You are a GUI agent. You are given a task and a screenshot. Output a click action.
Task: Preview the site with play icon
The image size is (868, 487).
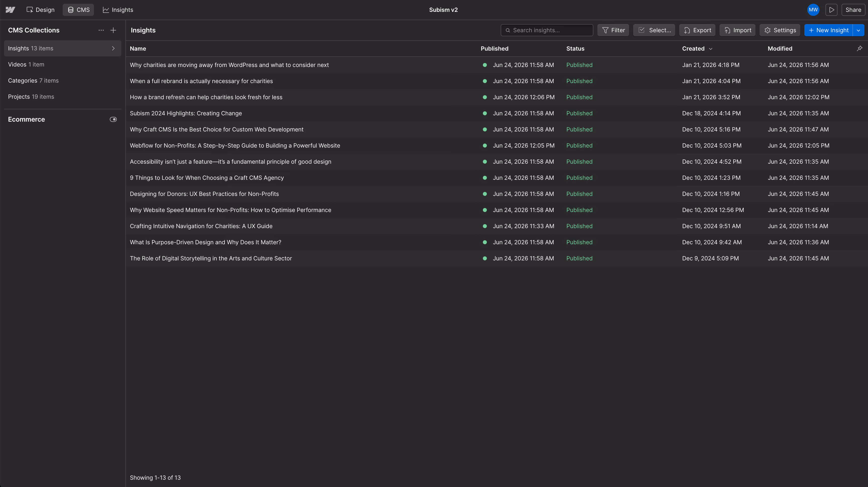pos(831,10)
